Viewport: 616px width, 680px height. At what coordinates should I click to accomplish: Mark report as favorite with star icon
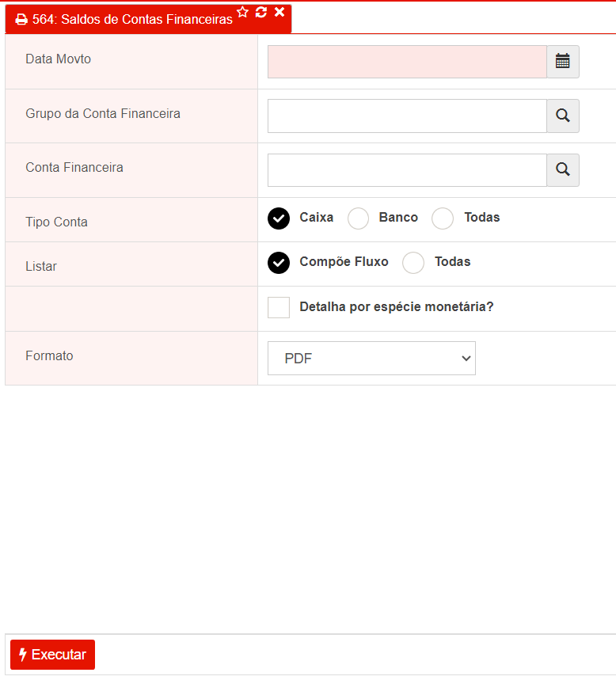pos(243,12)
